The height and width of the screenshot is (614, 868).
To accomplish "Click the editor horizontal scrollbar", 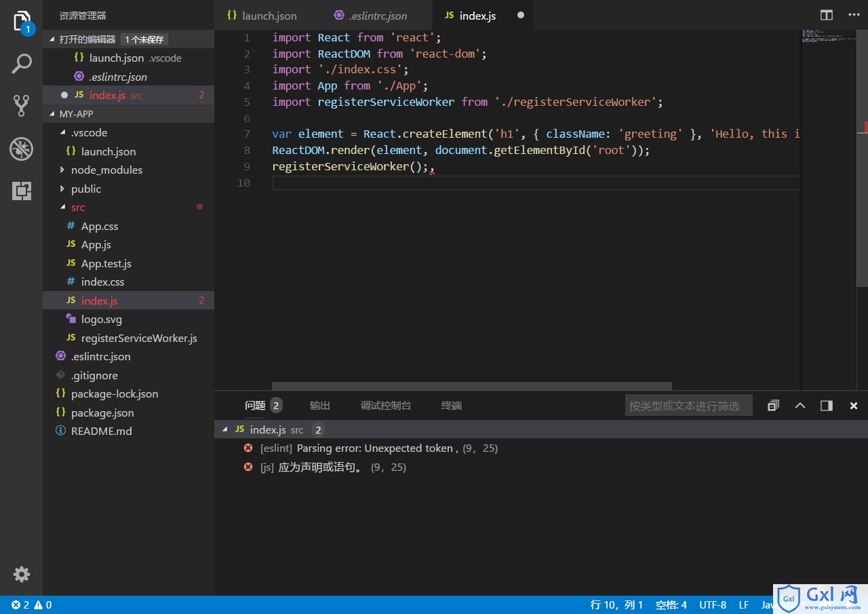I will coord(472,386).
